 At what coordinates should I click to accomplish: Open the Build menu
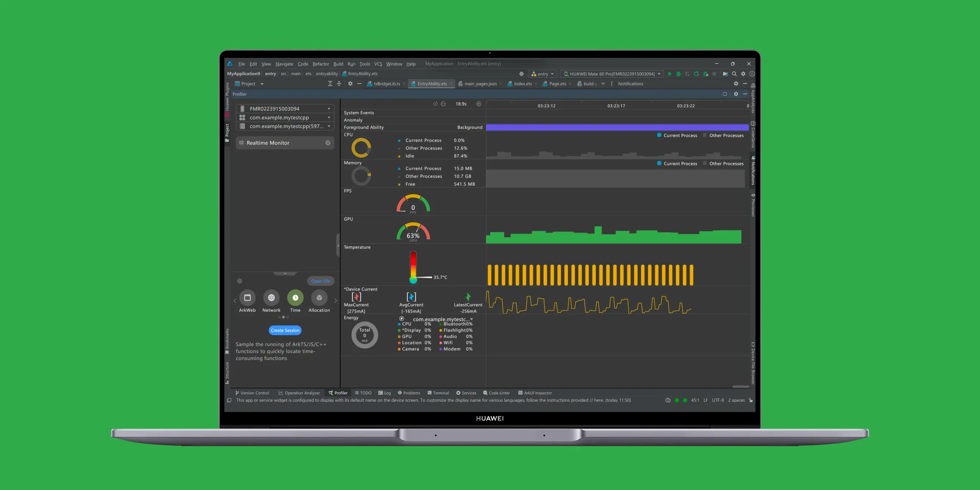click(x=338, y=64)
